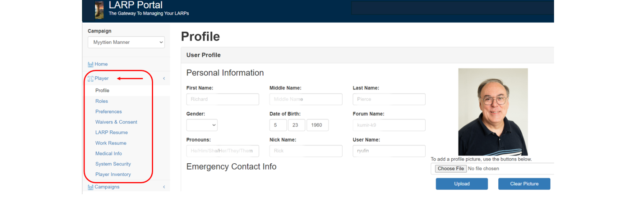Screen dimensions: 644x203
Task: Open System Security settings
Action: 113,164
